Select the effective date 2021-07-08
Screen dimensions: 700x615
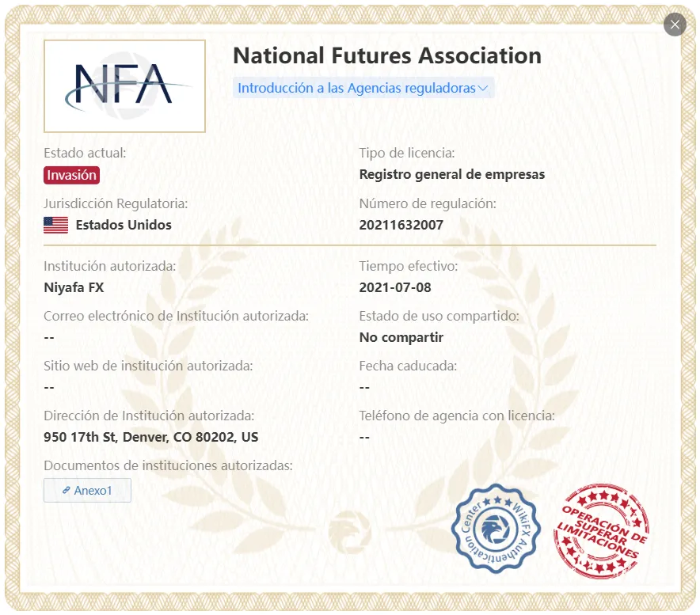pyautogui.click(x=395, y=287)
